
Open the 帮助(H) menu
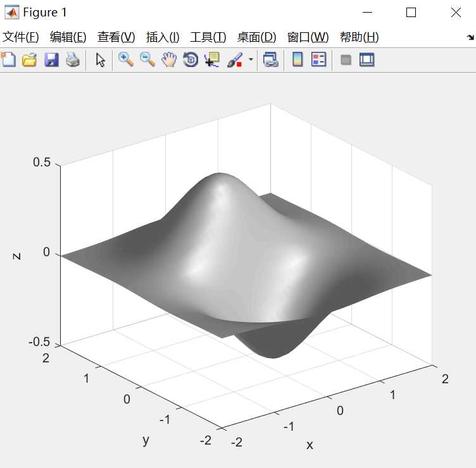[x=359, y=37]
